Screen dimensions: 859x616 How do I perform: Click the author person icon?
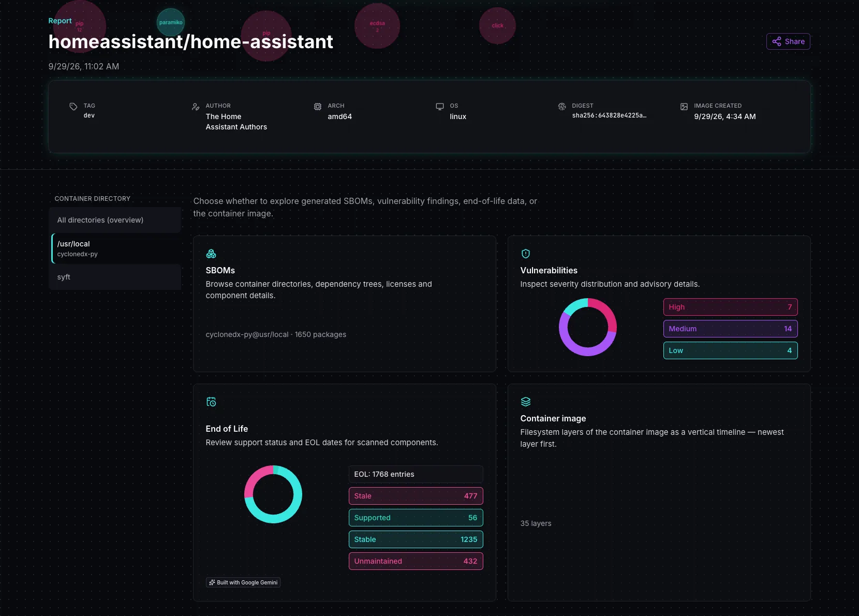tap(196, 107)
